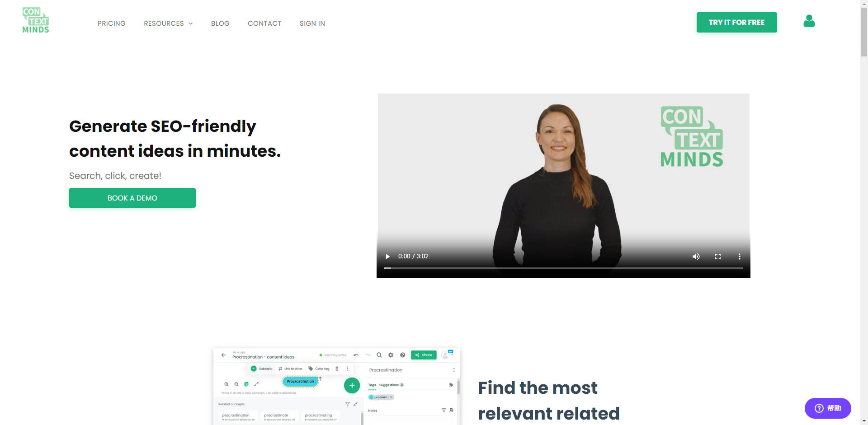Screen dimensions: 868x425
Task: Mute the video using the speaker icon
Action: (x=696, y=257)
